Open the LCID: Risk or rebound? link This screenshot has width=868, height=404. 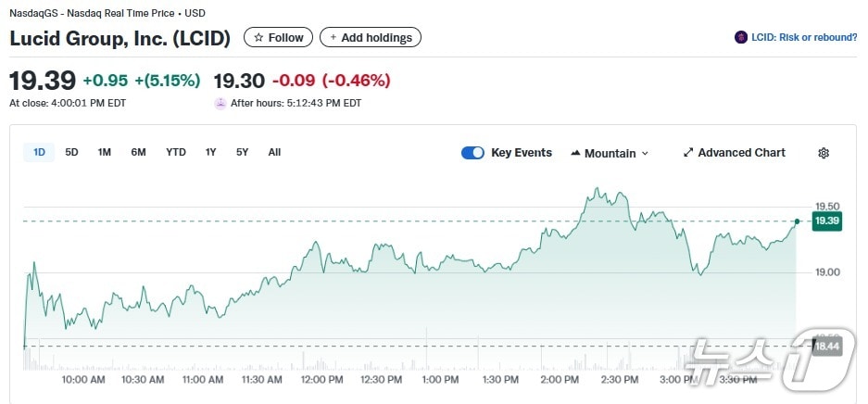803,38
